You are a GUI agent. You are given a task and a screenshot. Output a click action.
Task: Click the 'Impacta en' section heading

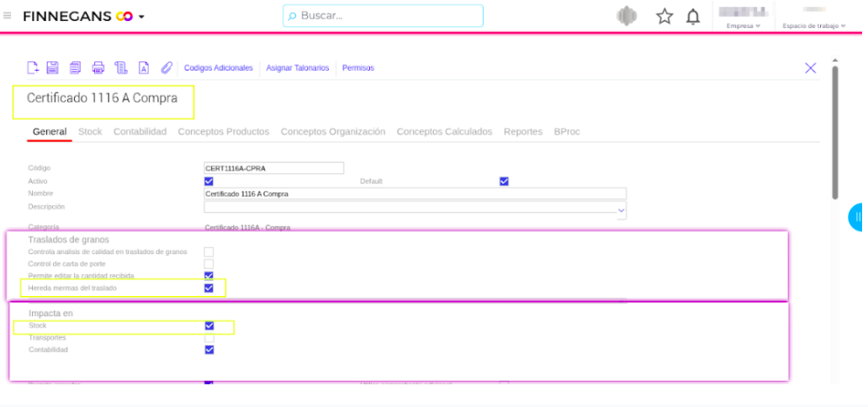(51, 314)
